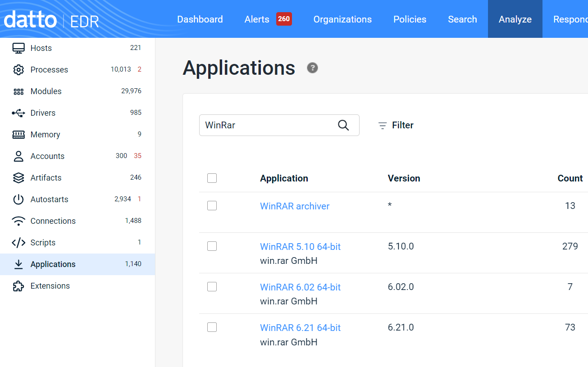
Task: Sort by the Application column header
Action: coord(284,178)
